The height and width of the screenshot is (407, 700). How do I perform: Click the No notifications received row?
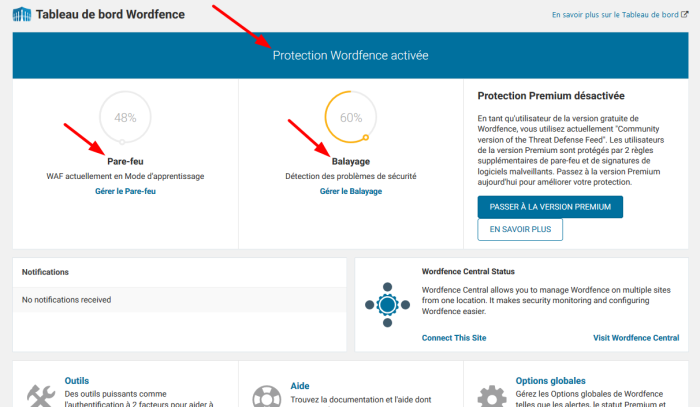click(x=179, y=300)
